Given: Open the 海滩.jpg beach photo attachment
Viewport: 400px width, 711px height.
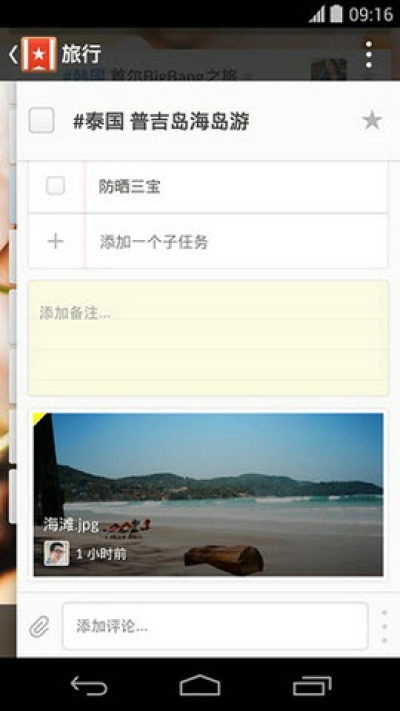Looking at the screenshot, I should (208, 494).
